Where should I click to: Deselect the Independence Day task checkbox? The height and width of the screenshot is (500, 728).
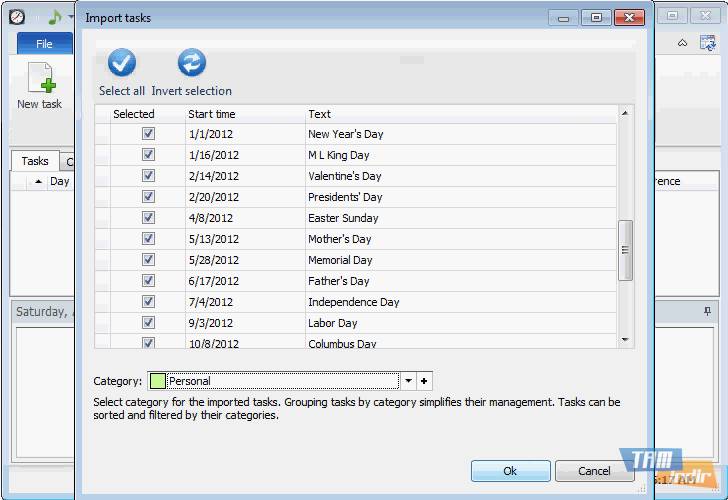point(148,302)
